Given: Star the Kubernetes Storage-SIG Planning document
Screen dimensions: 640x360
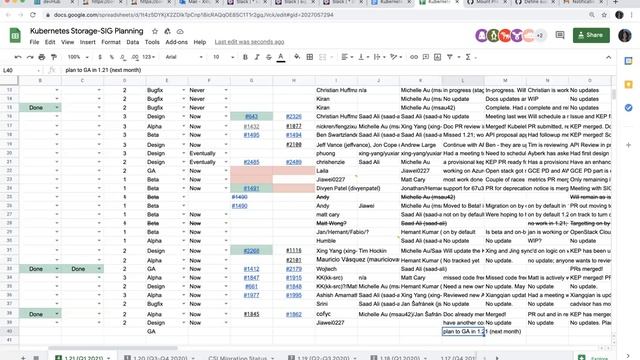Looking at the screenshot, I should tap(155, 31).
